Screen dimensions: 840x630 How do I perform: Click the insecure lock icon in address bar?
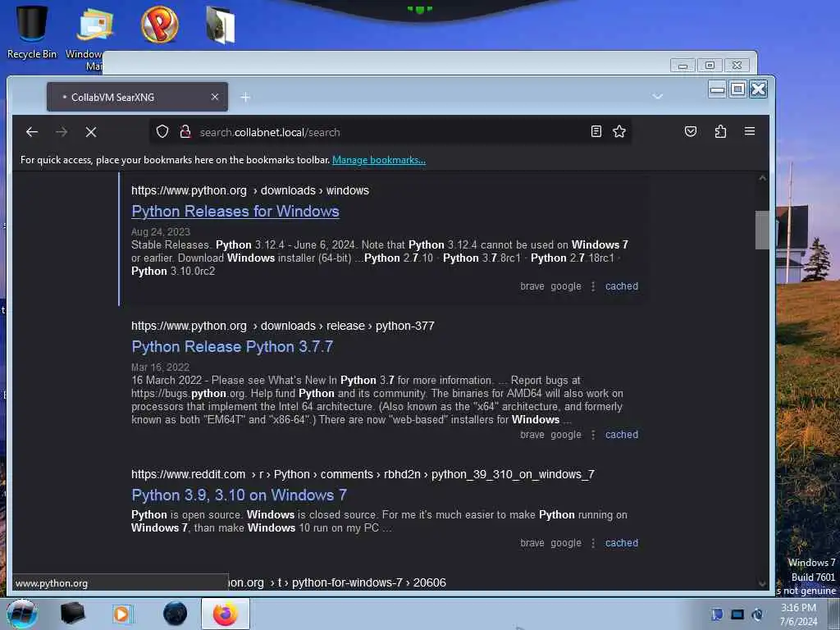185,132
